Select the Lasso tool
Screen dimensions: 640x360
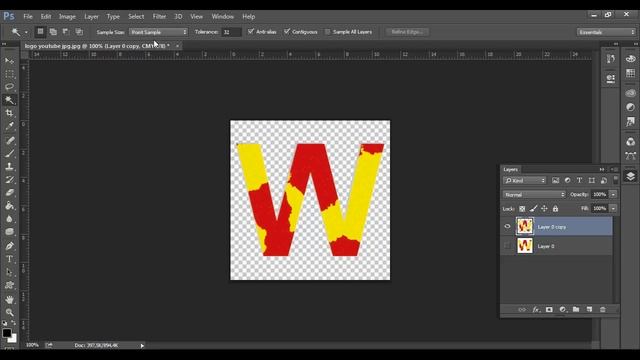(9, 87)
